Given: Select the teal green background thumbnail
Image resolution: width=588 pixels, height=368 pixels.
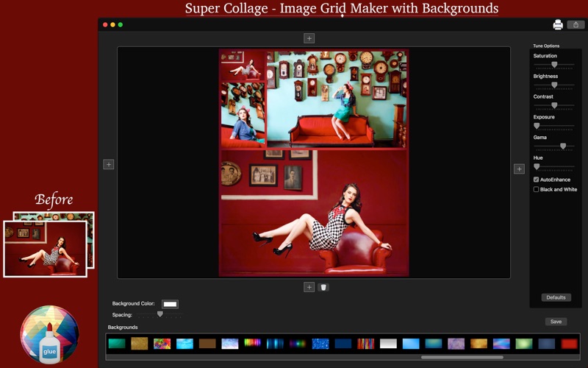Looking at the screenshot, I should [117, 343].
